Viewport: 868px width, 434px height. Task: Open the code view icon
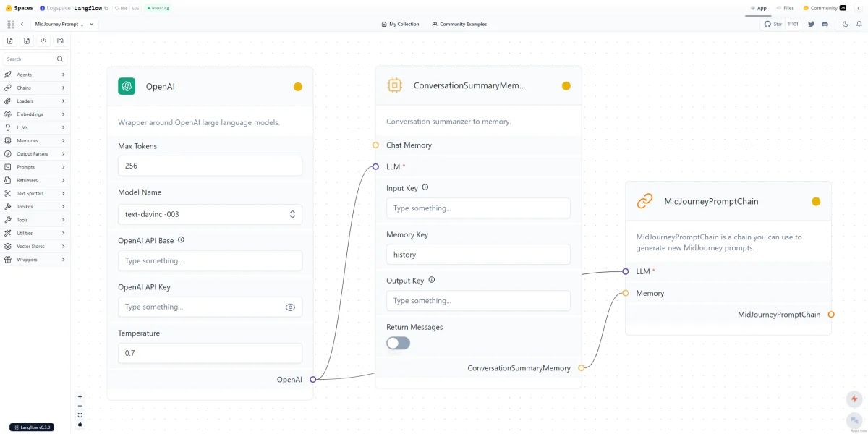pos(43,41)
